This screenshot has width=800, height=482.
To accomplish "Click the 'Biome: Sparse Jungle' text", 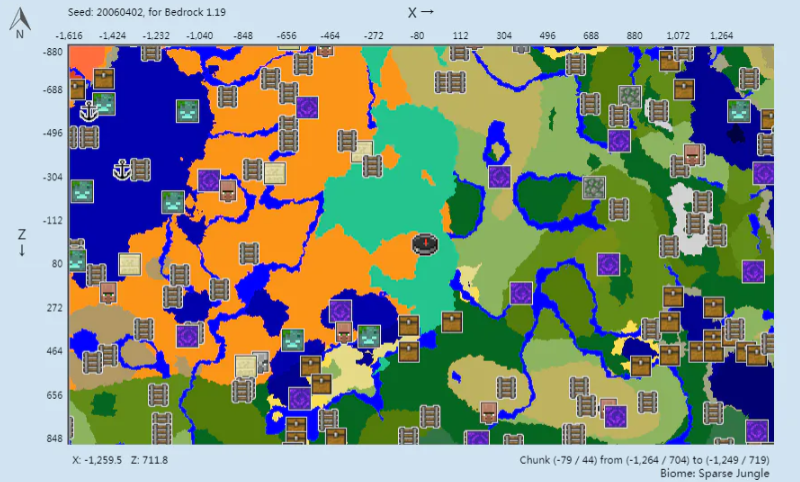I will [715, 473].
